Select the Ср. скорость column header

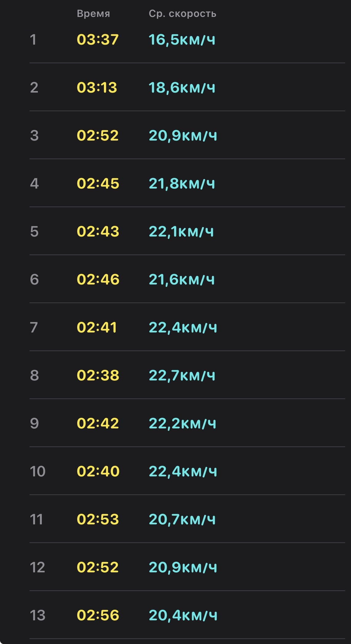tap(182, 14)
